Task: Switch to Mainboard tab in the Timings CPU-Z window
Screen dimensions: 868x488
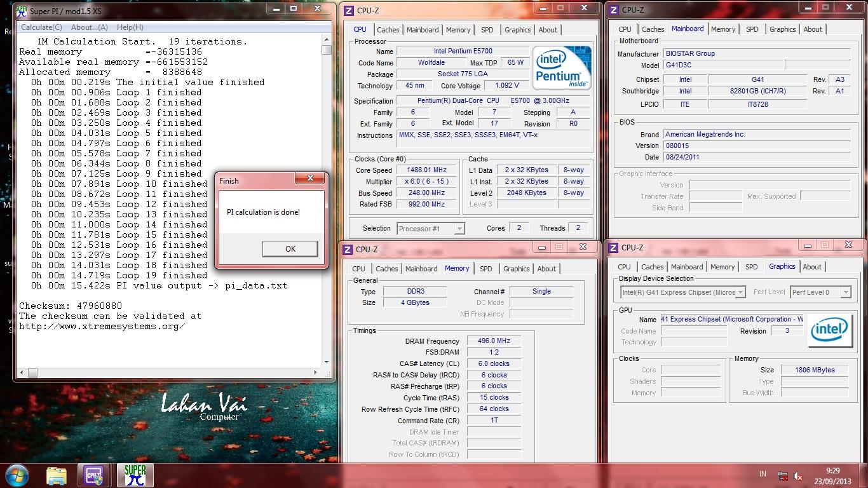Action: [x=421, y=269]
